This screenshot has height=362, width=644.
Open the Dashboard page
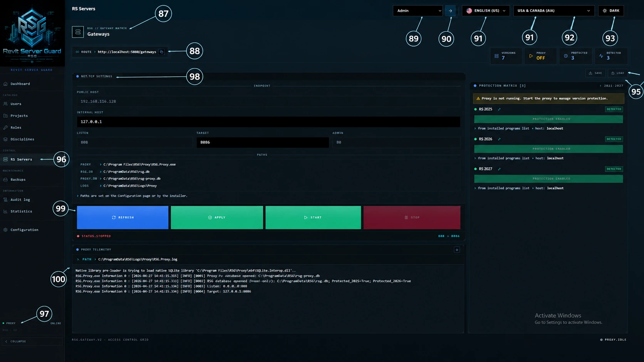coord(32,84)
